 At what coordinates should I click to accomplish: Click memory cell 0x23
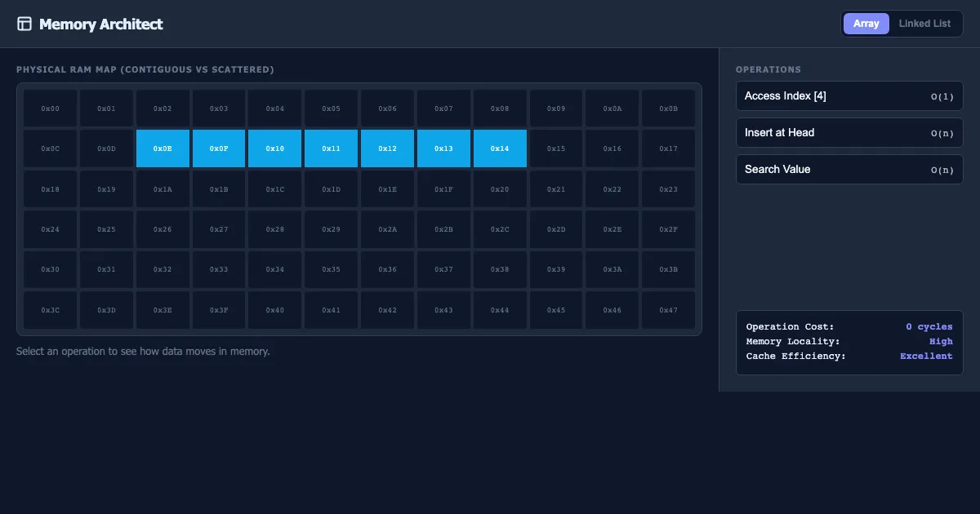[668, 188]
